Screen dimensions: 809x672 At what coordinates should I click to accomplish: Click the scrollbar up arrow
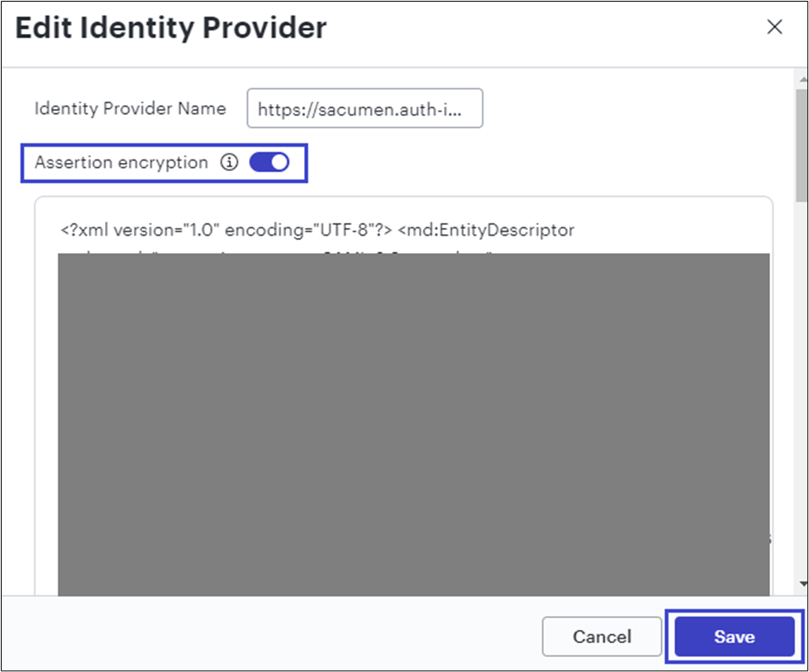801,76
